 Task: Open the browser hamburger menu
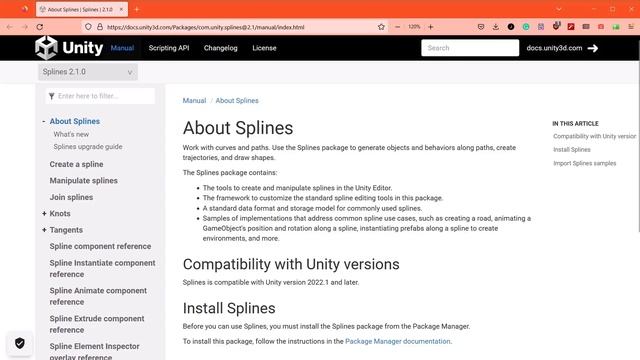point(631,27)
